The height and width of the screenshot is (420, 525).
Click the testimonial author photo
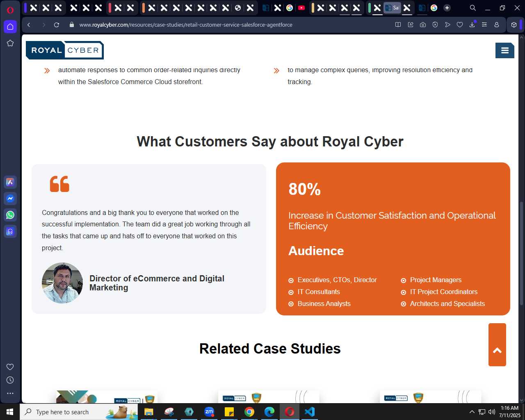coord(62,283)
